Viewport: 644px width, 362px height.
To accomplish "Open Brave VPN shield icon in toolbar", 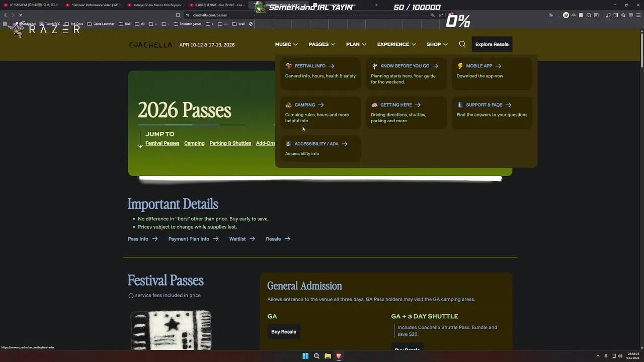I will click(631, 15).
